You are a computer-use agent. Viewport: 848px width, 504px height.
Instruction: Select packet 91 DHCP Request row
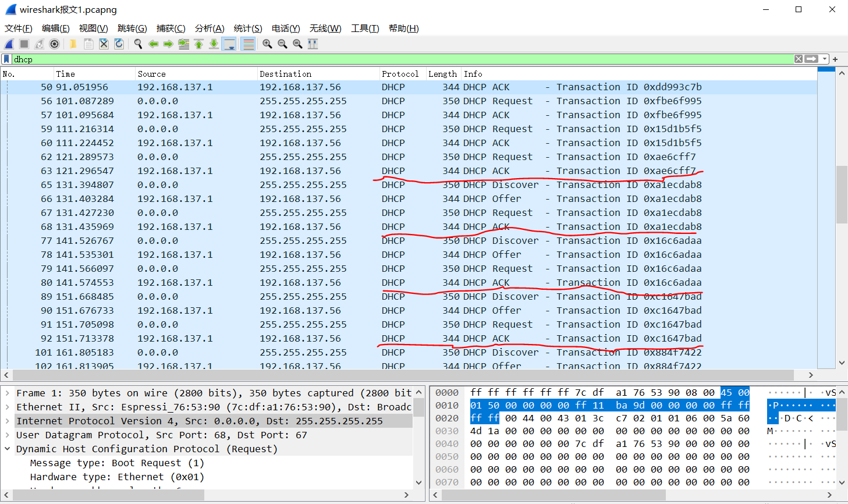click(x=409, y=324)
